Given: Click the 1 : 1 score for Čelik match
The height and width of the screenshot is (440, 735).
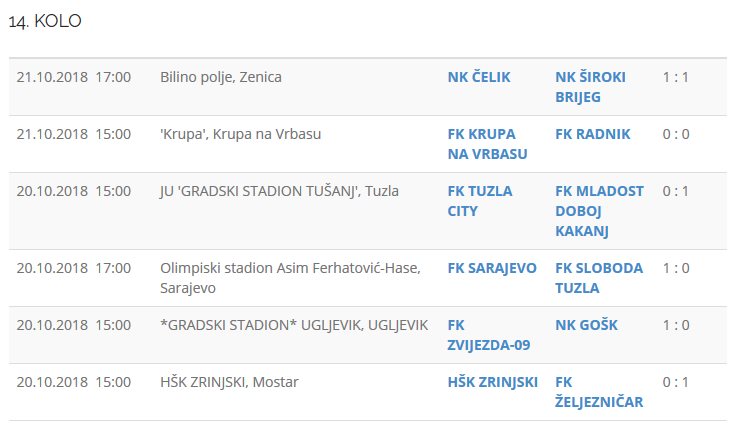Looking at the screenshot, I should [x=676, y=77].
